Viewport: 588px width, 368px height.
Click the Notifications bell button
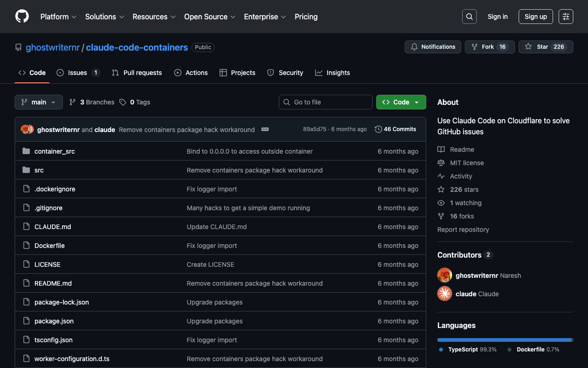point(433,47)
